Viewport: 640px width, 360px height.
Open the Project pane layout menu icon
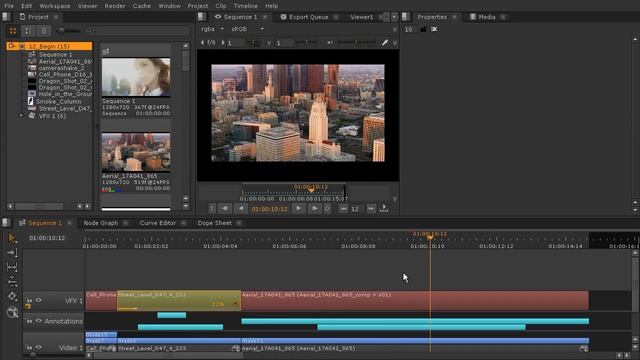pyautogui.click(x=6, y=17)
